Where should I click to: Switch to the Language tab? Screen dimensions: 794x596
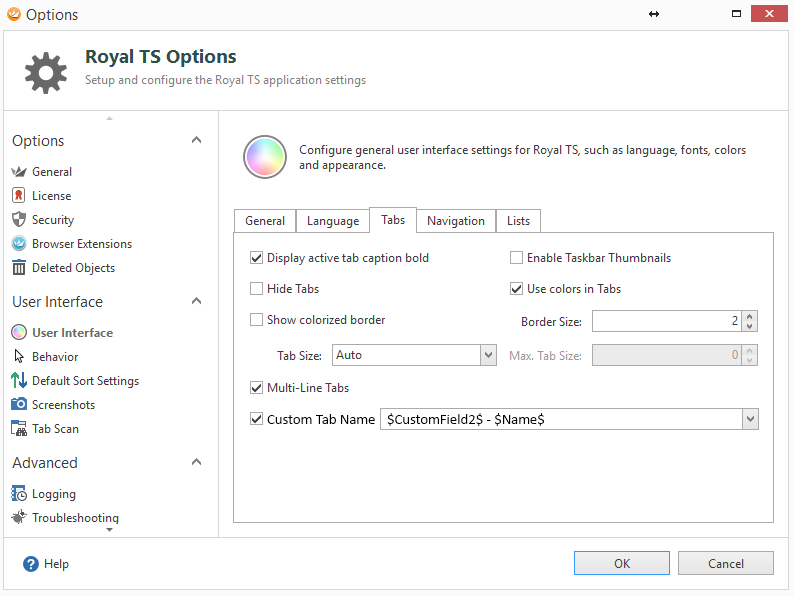point(333,221)
